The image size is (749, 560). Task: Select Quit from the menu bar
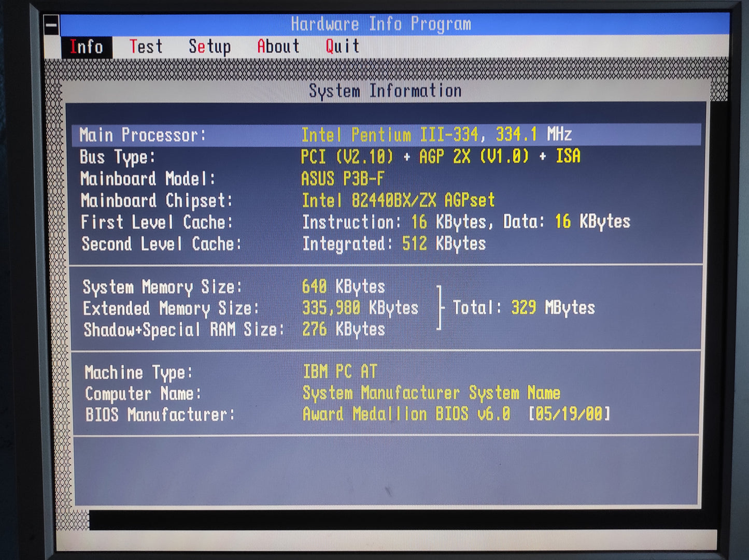pos(341,47)
